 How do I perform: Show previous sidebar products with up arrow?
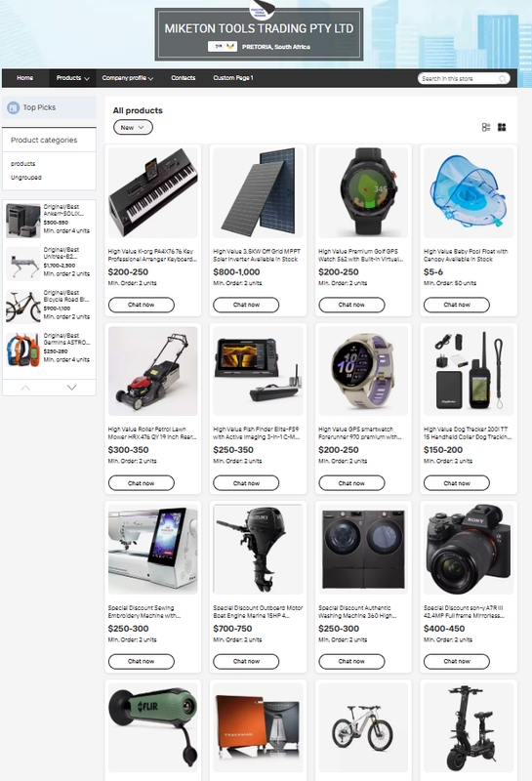(x=26, y=388)
